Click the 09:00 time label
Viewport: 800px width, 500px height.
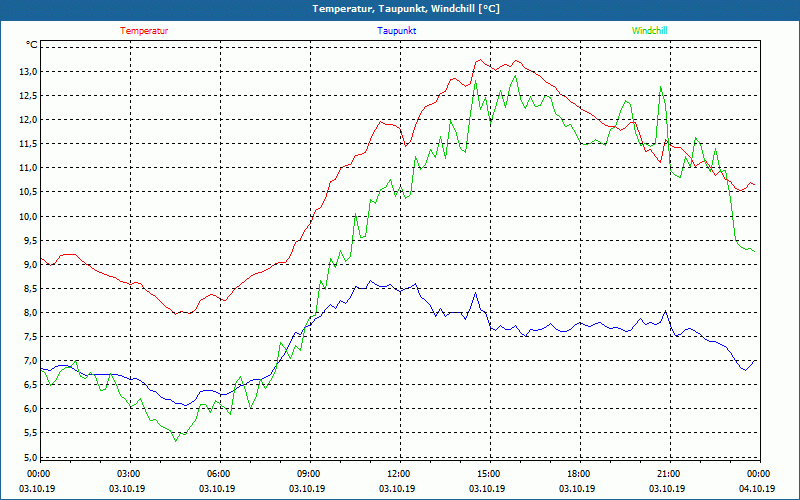[x=310, y=474]
